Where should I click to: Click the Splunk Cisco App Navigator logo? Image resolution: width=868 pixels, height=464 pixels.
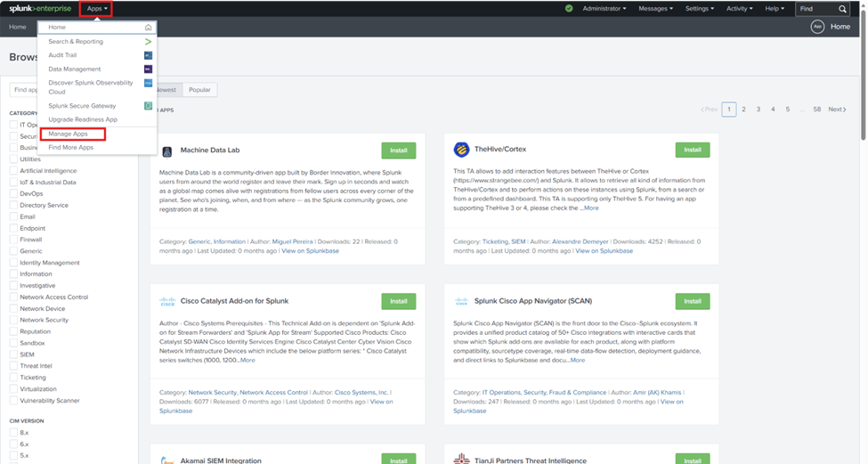461,302
